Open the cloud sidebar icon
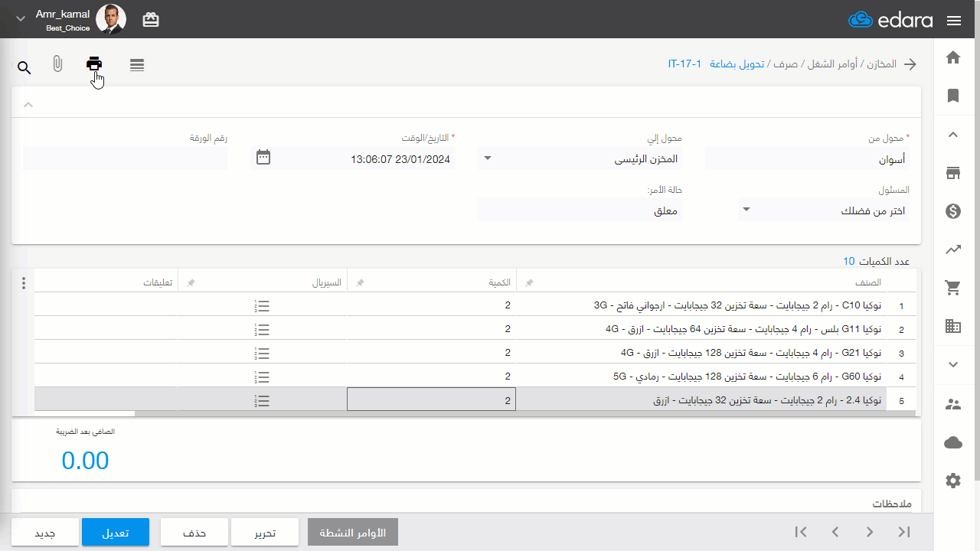Screen dimensions: 980x551 [953, 442]
